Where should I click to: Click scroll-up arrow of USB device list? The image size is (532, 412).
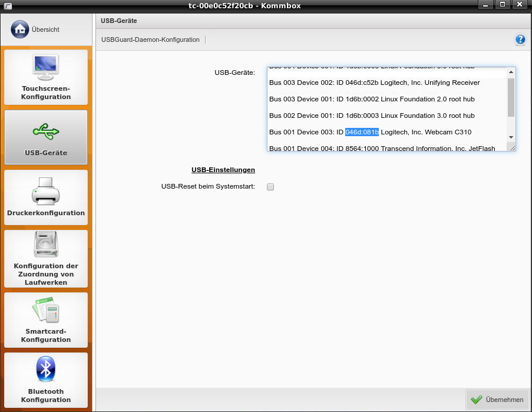tap(511, 72)
